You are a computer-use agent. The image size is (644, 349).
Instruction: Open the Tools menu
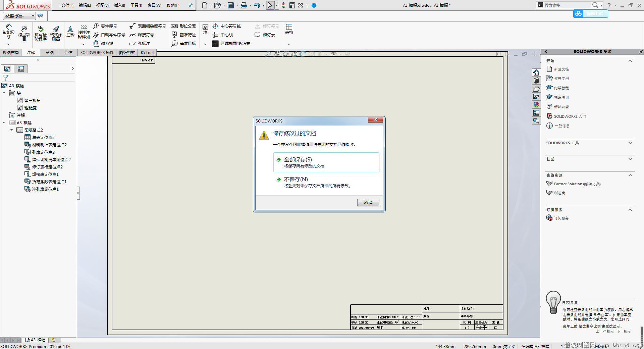point(136,5)
